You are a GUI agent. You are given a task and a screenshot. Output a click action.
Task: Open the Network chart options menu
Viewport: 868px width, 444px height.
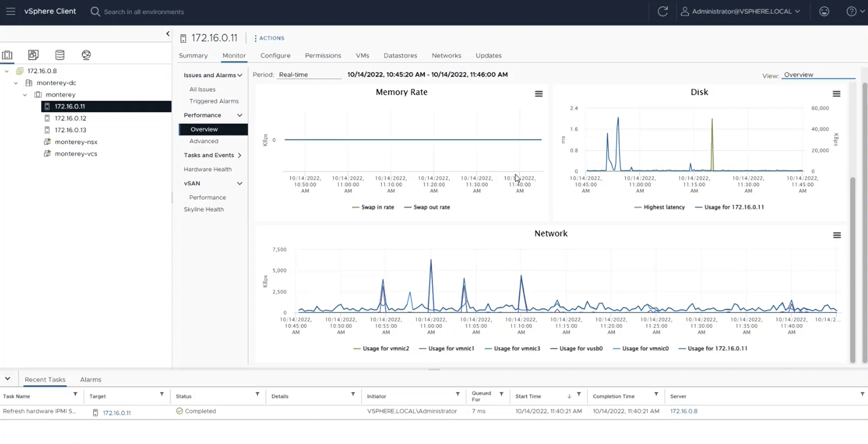pos(837,235)
